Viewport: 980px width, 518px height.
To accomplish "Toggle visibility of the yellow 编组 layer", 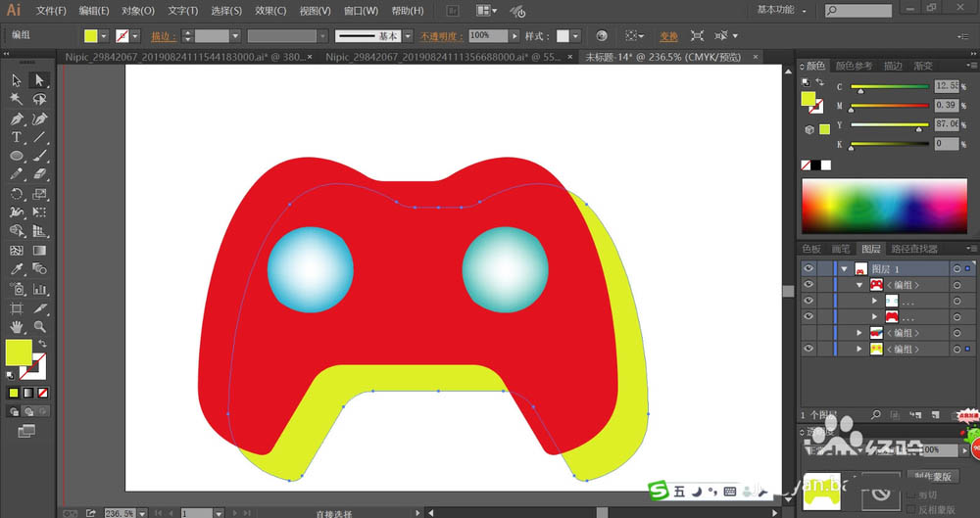I will click(808, 349).
